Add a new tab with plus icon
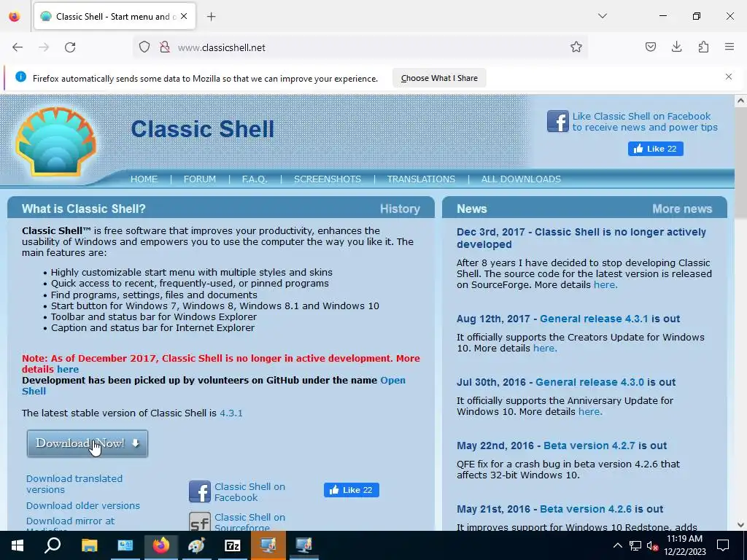Image resolution: width=747 pixels, height=560 pixels. pos(211,17)
